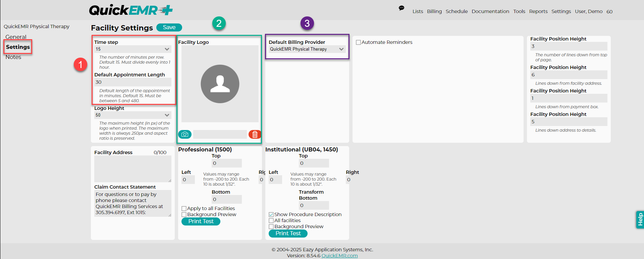Open the QuickEMR.com link
The width and height of the screenshot is (644, 259).
point(339,256)
